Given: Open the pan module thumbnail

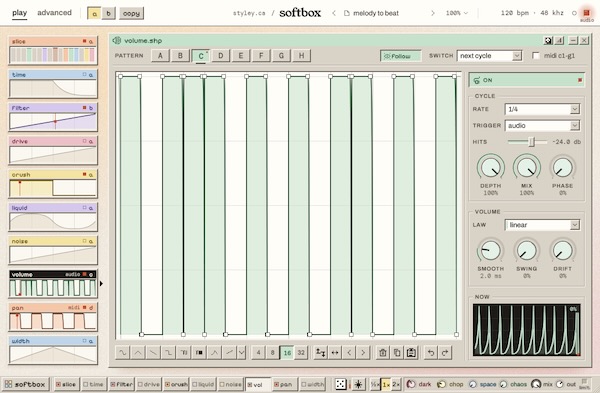Looking at the screenshot, I should pyautogui.click(x=53, y=317).
